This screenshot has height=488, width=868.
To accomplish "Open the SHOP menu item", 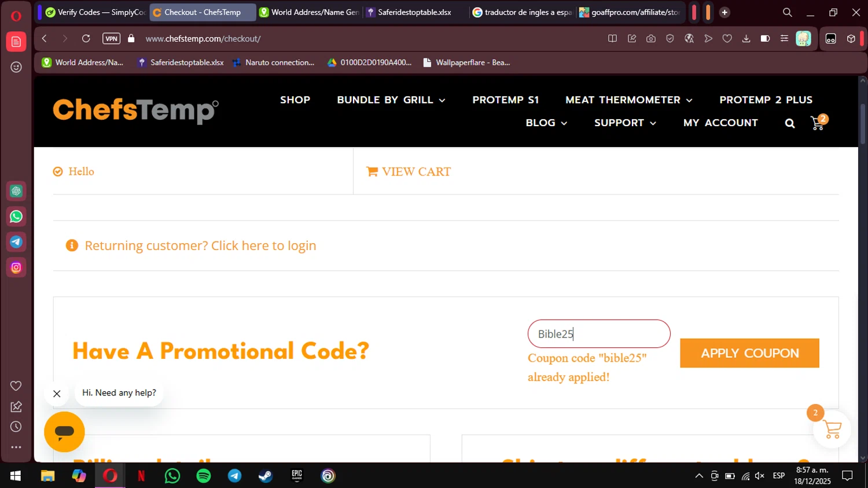I will point(295,100).
